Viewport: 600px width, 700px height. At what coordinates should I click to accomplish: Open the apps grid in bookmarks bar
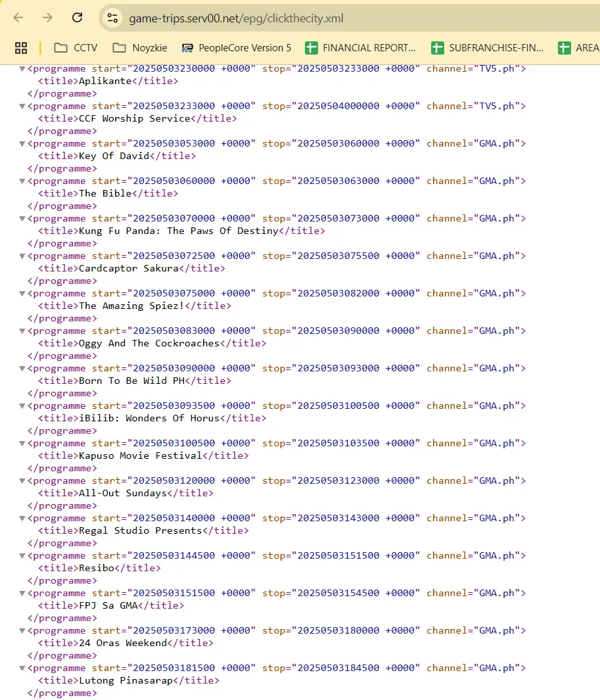click(21, 48)
